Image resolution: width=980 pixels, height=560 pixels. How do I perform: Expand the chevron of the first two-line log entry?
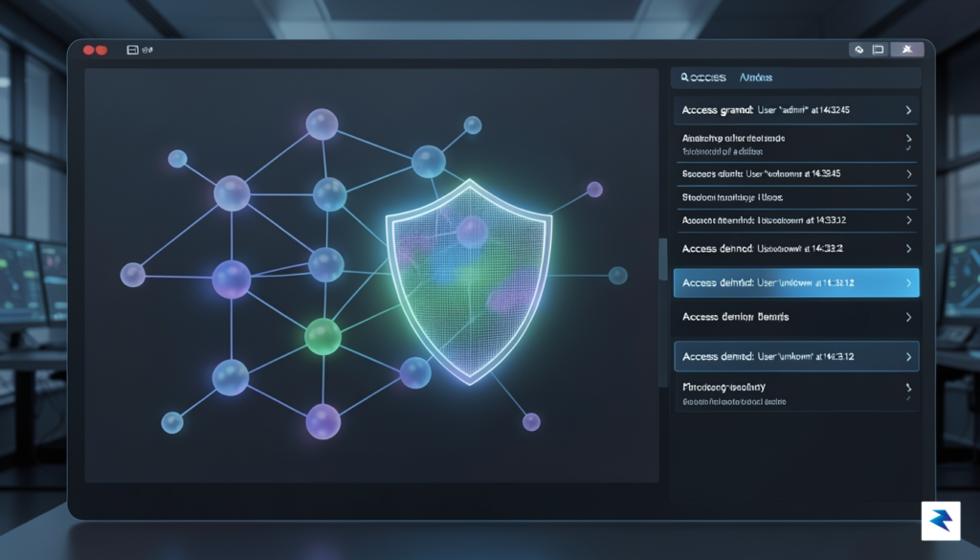[x=908, y=139]
